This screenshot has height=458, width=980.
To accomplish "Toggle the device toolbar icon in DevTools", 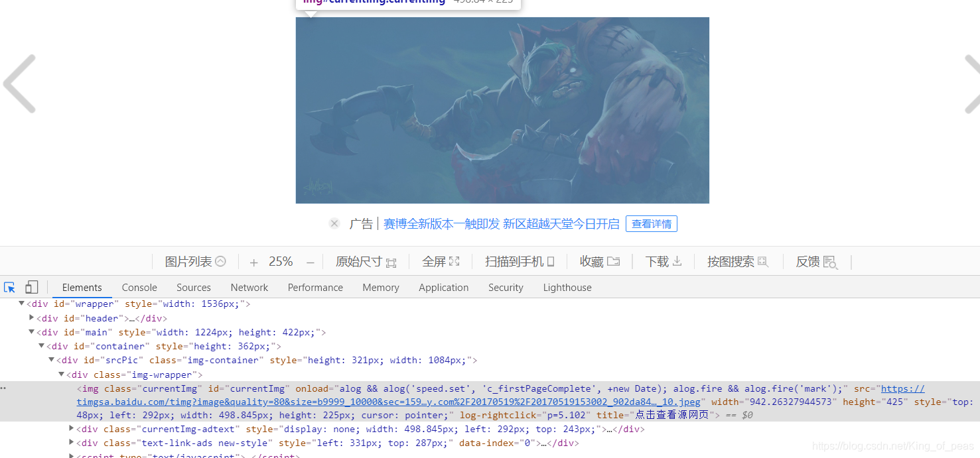I will 31,287.
